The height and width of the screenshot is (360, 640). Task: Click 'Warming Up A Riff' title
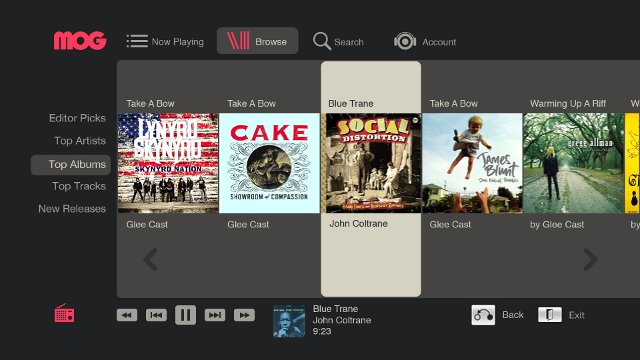[x=568, y=104]
